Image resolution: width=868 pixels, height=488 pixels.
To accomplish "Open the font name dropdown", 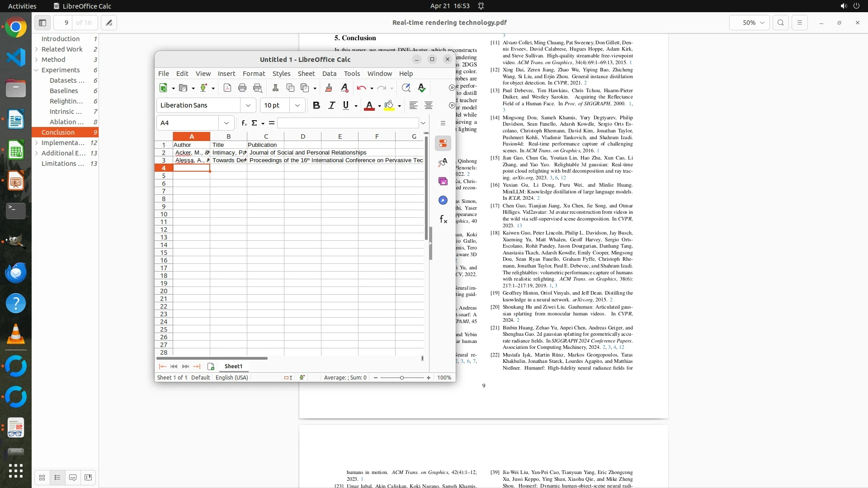I will (248, 105).
